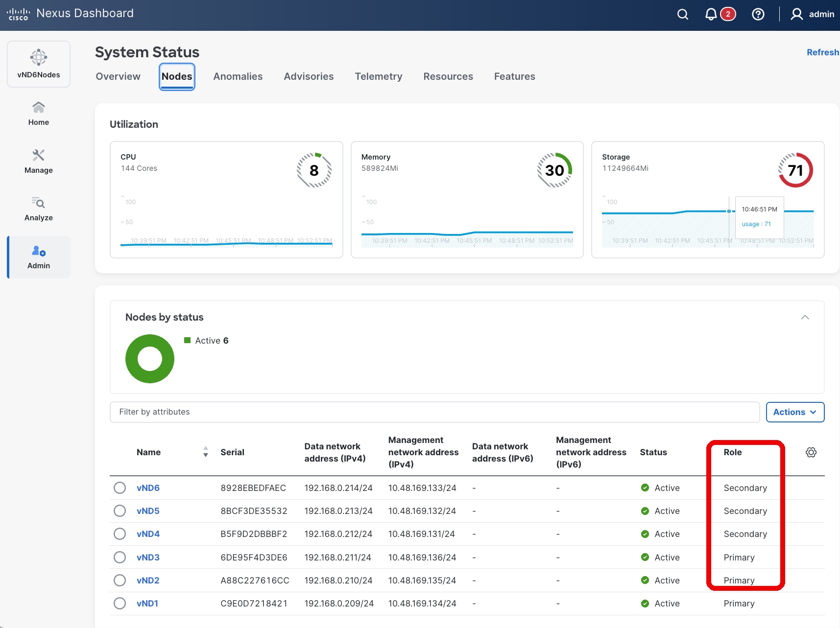Image resolution: width=840 pixels, height=628 pixels.
Task: Click the Refresh link
Action: click(x=823, y=52)
